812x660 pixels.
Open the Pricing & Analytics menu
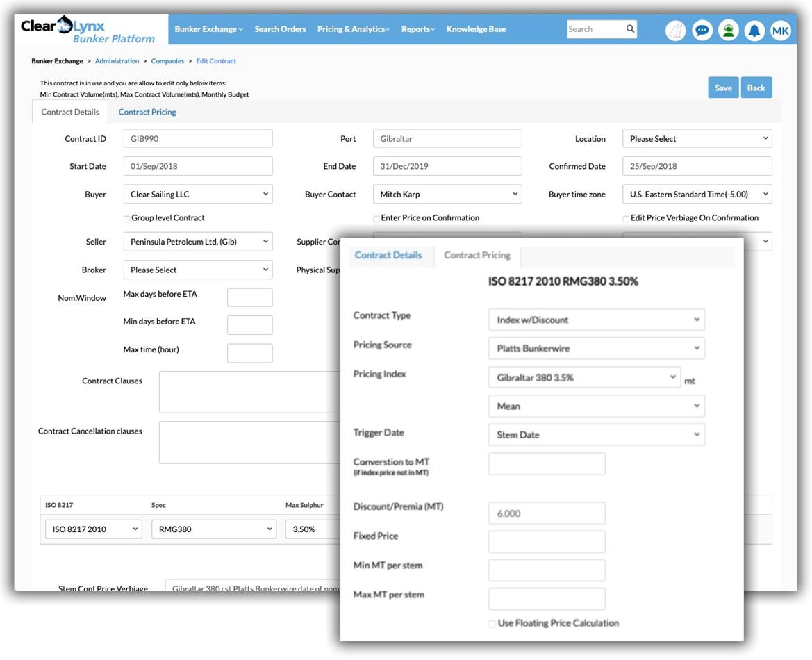[x=354, y=29]
